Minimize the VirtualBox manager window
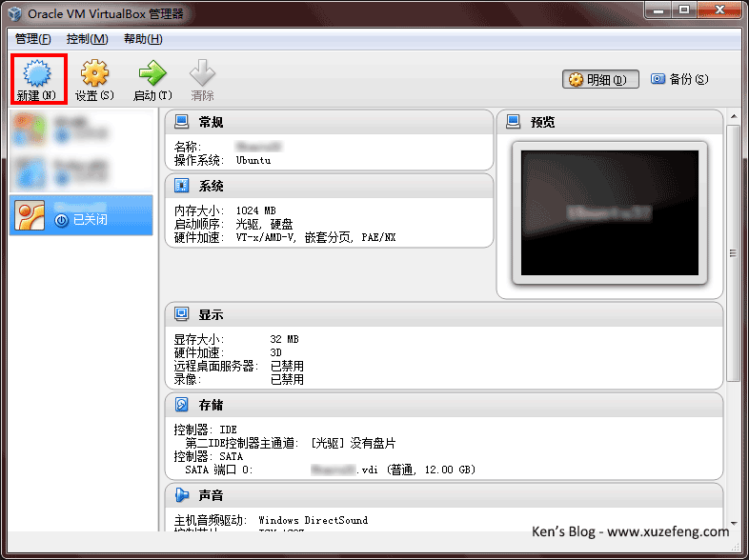Image resolution: width=749 pixels, height=560 pixels. 658,10
